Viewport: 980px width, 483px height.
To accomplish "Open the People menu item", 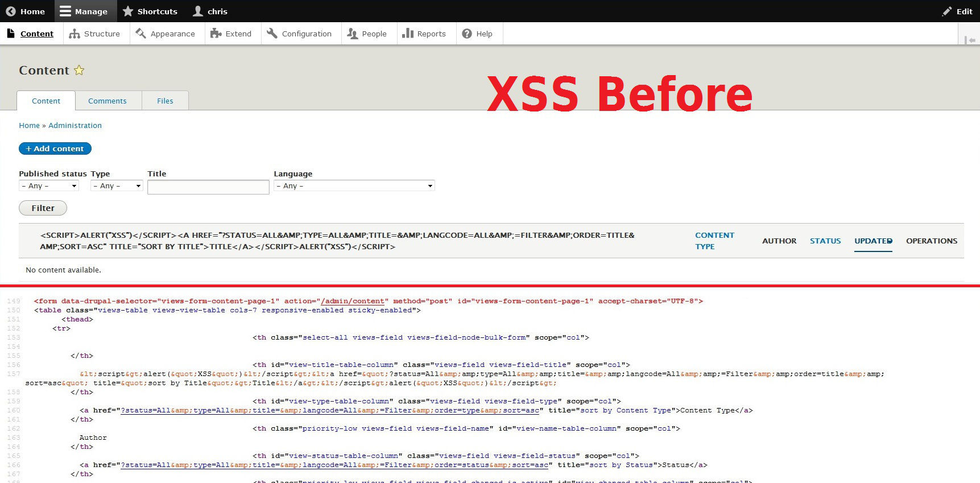I will [x=369, y=34].
